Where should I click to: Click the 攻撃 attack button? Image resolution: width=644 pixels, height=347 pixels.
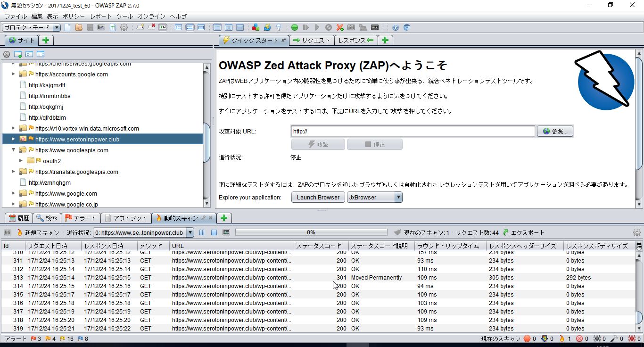[318, 144]
